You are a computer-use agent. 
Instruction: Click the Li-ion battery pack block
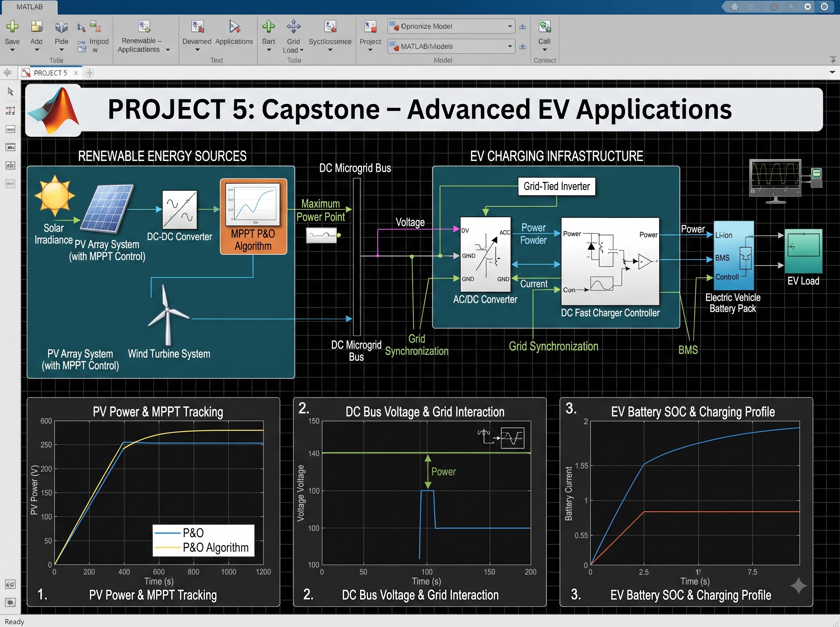(x=733, y=255)
